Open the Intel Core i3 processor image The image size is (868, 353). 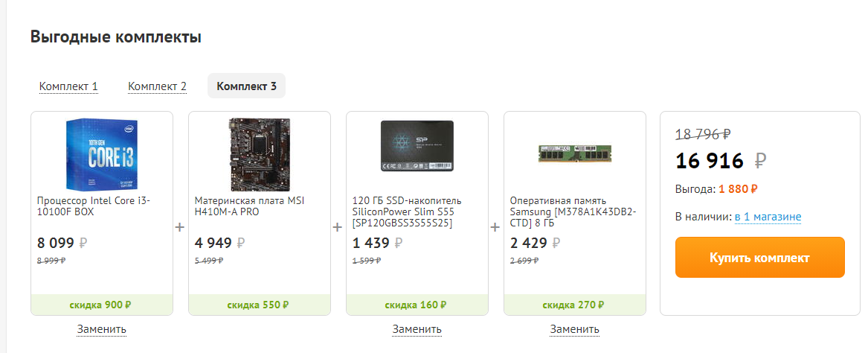coord(102,154)
